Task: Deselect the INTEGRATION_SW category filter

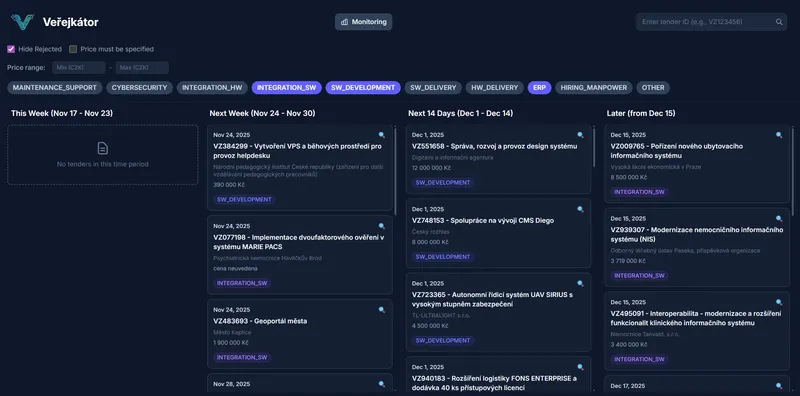Action: click(x=287, y=88)
